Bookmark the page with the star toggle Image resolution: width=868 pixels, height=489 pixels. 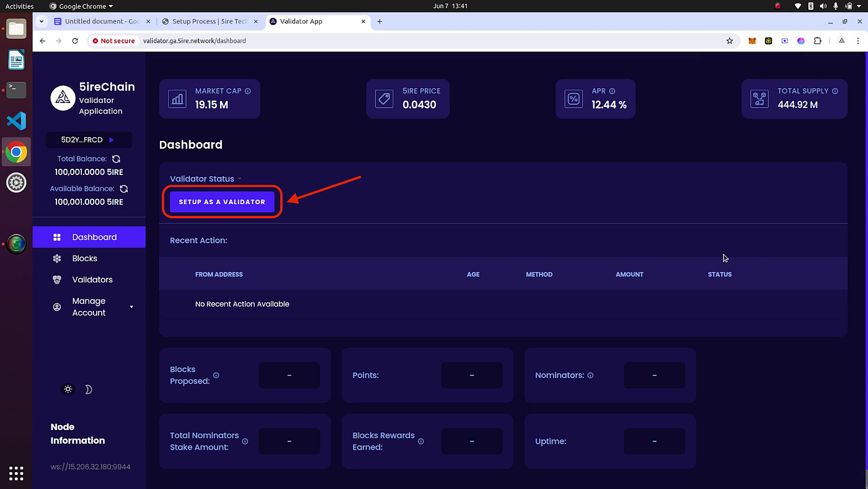click(729, 40)
